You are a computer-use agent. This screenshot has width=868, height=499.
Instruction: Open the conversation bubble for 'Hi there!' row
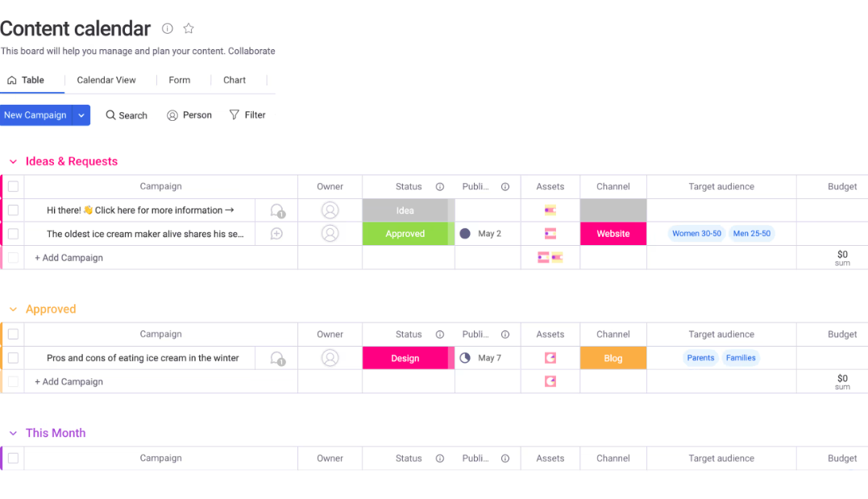pyautogui.click(x=277, y=210)
